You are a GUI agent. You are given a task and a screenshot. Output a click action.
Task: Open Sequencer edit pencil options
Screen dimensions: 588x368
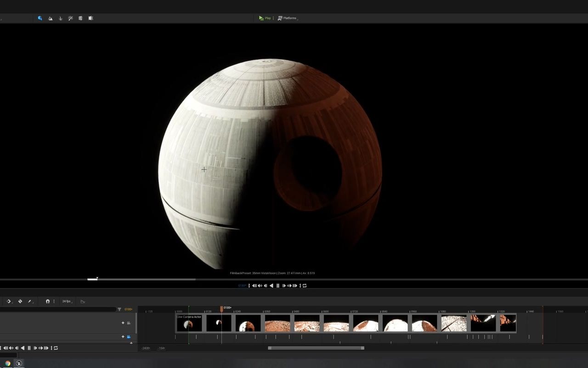point(30,301)
